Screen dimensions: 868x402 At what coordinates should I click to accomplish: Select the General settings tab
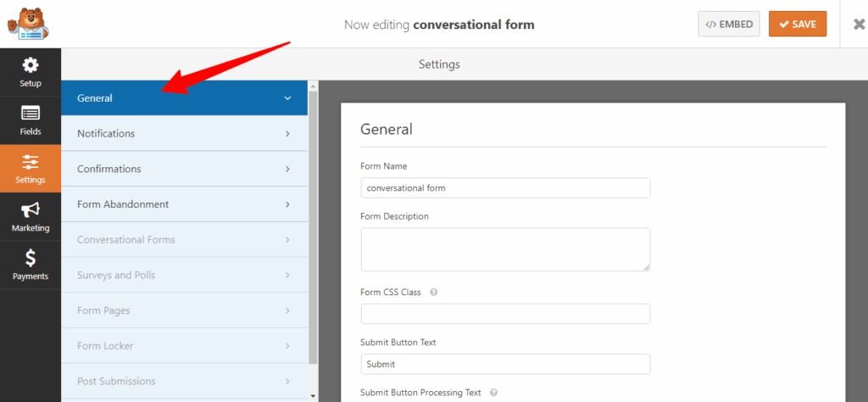[x=184, y=98]
